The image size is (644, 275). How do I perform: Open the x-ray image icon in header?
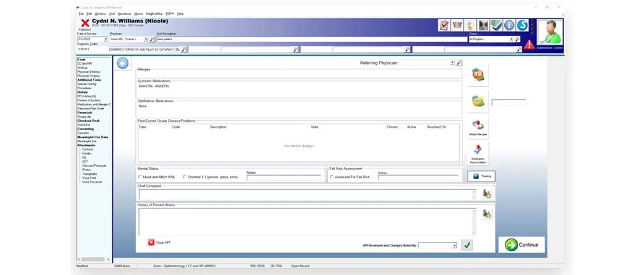(x=483, y=25)
